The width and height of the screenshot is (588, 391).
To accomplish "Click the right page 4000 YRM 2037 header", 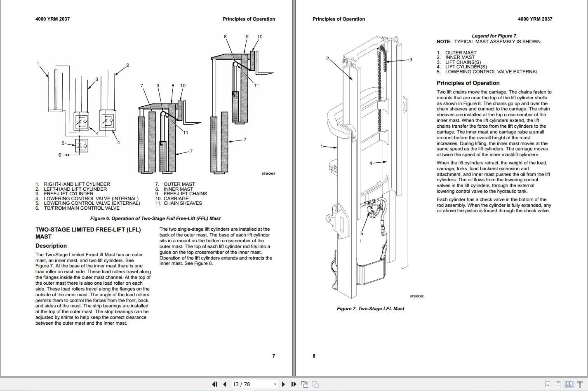I will pyautogui.click(x=535, y=19).
